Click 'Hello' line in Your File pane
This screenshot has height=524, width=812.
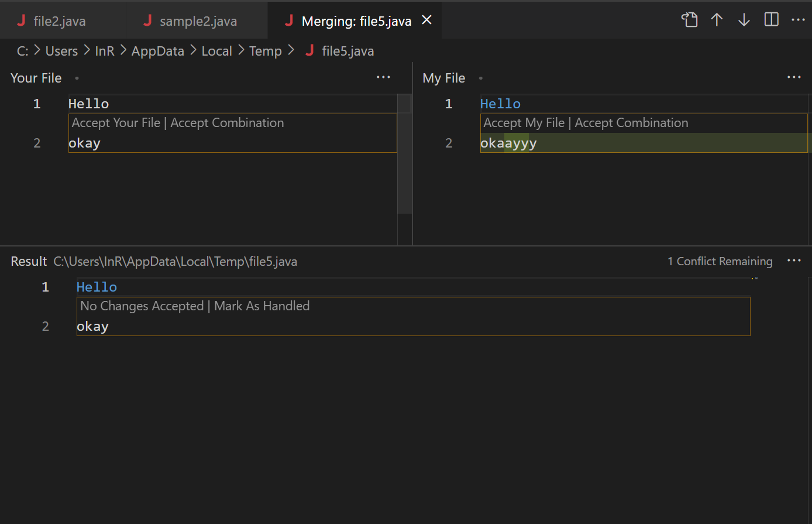(x=89, y=104)
